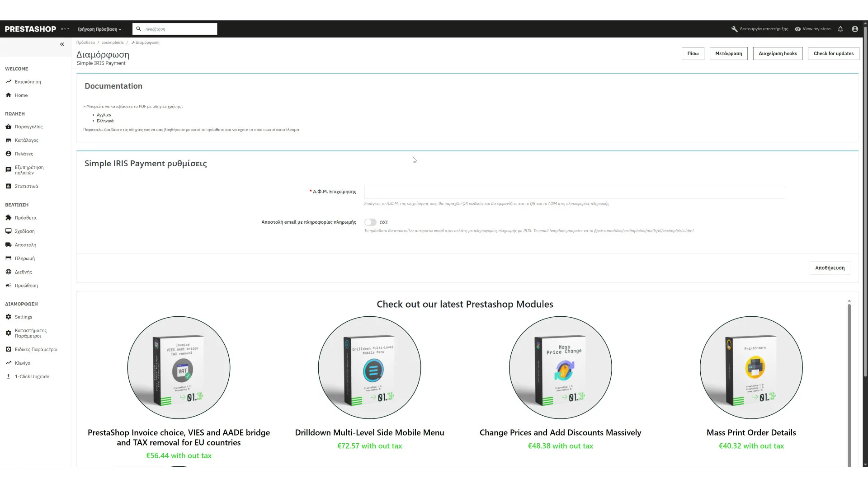Expand the Γρήγορη Πρόσβαση dropdown

click(99, 29)
